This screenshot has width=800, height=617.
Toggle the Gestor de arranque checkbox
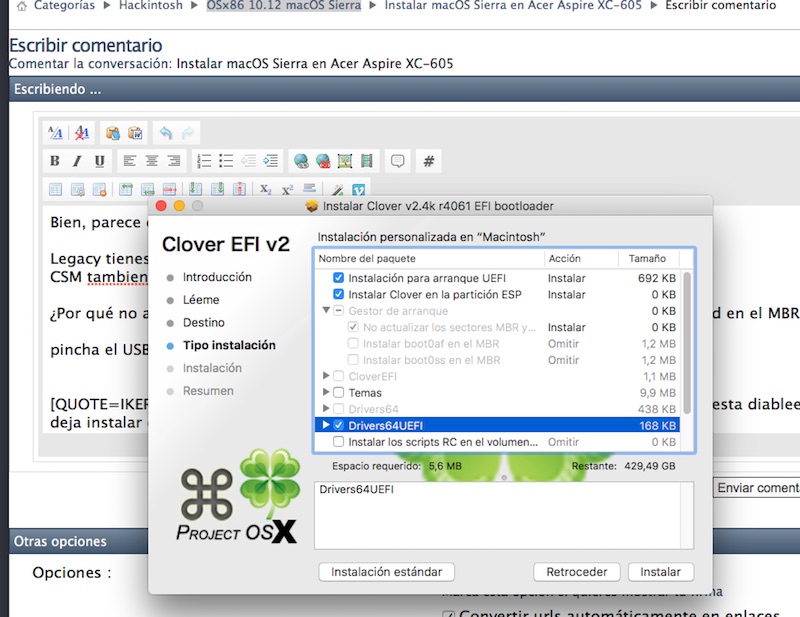click(338, 310)
